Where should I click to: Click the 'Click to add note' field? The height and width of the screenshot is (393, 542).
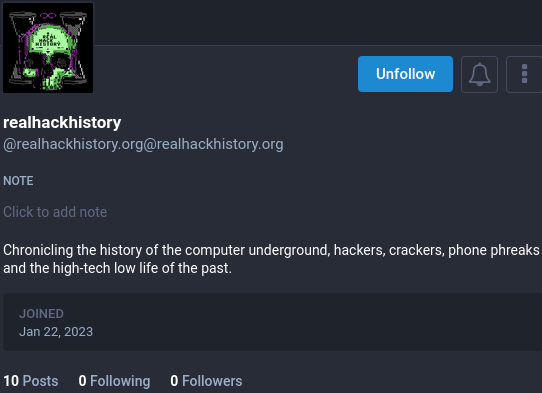55,212
